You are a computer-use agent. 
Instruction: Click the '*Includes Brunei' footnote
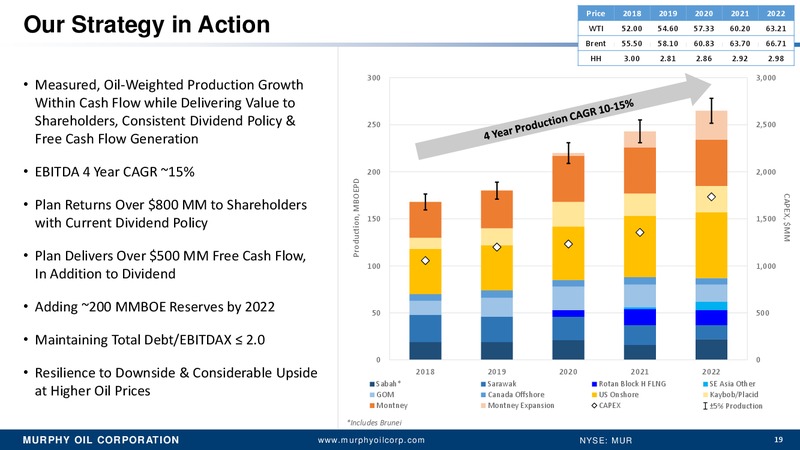pyautogui.click(x=374, y=422)
